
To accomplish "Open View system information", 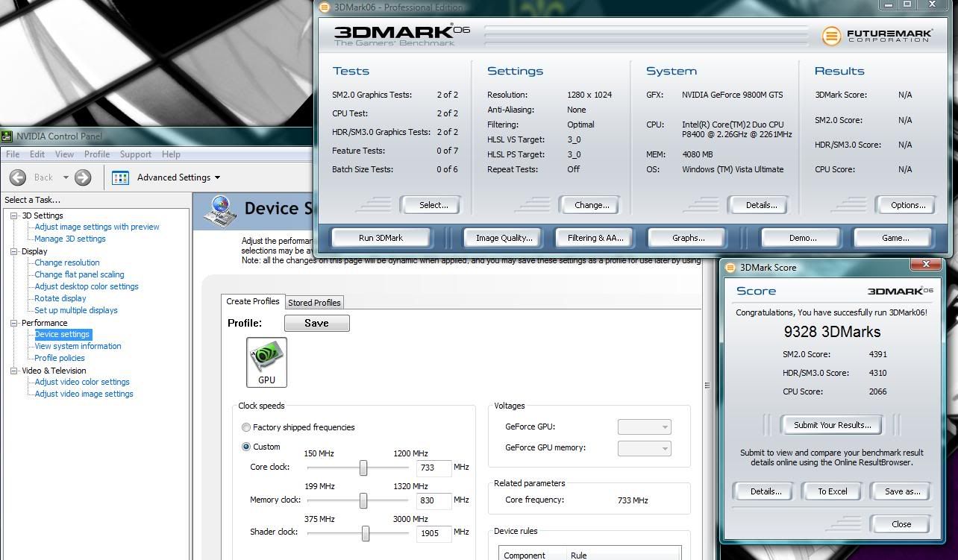I will (78, 346).
